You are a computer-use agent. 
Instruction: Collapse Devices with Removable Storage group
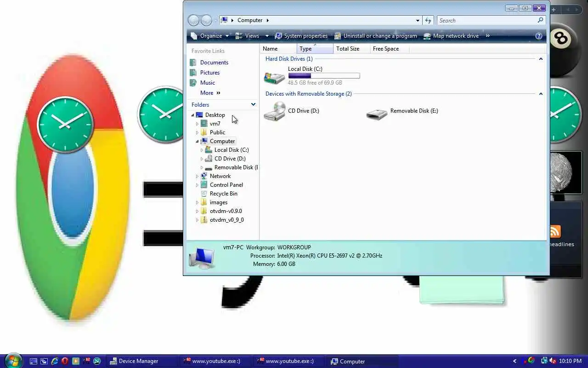point(541,94)
